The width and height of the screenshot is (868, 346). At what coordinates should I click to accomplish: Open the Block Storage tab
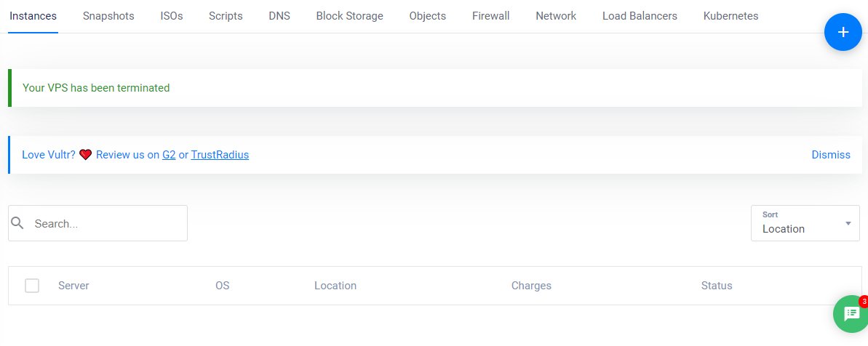point(349,16)
